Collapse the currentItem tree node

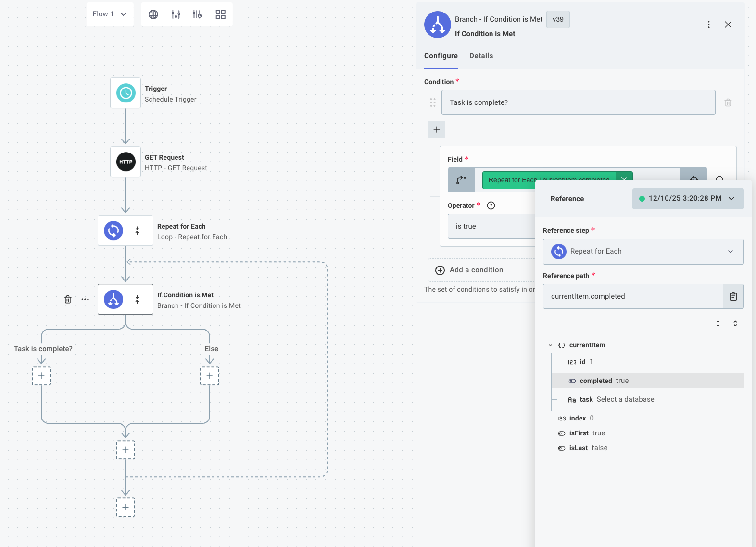pyautogui.click(x=551, y=345)
